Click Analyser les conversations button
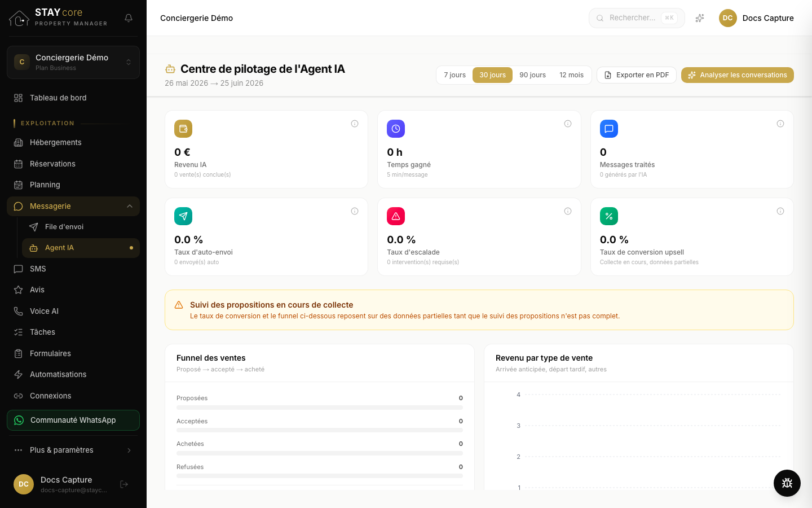 coord(738,75)
